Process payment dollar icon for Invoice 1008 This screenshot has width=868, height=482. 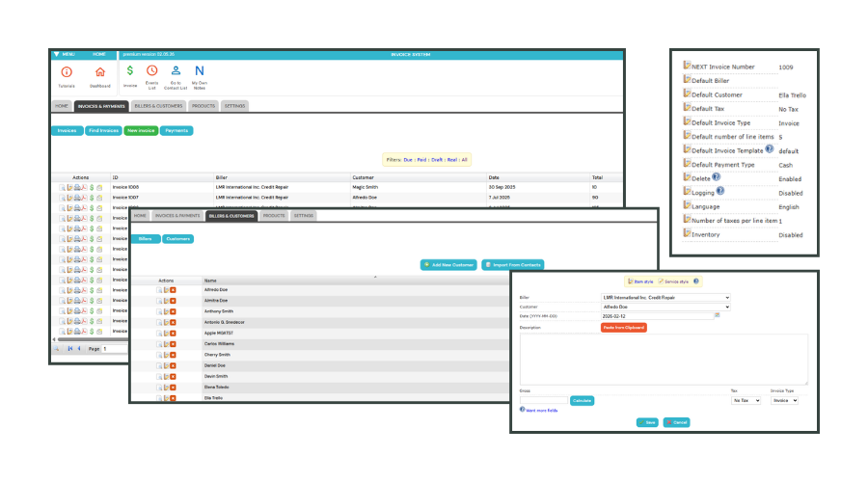pyautogui.click(x=92, y=188)
